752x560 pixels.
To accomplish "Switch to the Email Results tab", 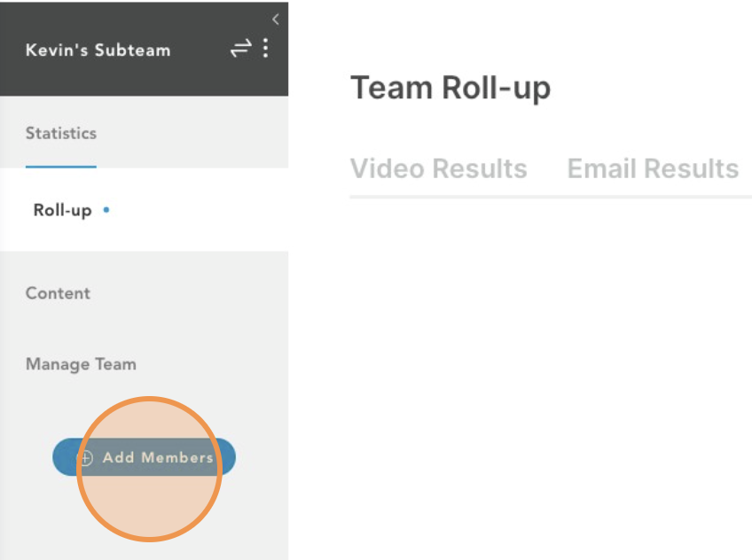I will [x=653, y=168].
